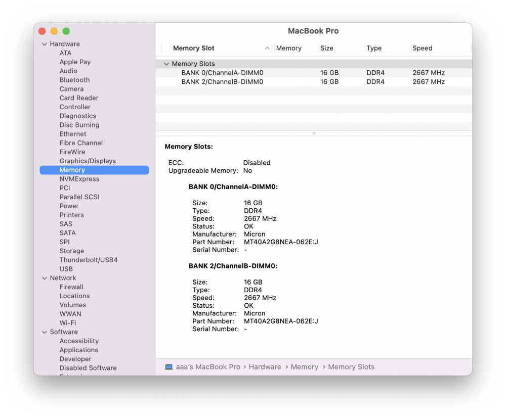Screen dimensions: 506x420
Task: Show Storage information
Action: click(72, 251)
